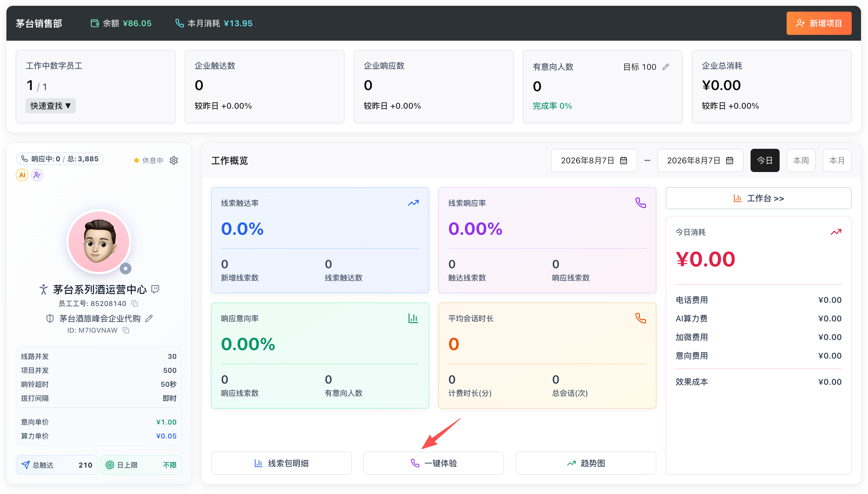
Task: Open the end date picker 2026年8月7日
Action: click(700, 160)
